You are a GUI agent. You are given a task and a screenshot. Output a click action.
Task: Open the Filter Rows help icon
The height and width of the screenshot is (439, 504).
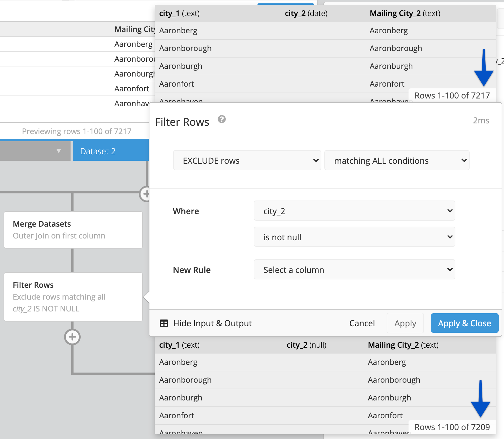click(222, 119)
